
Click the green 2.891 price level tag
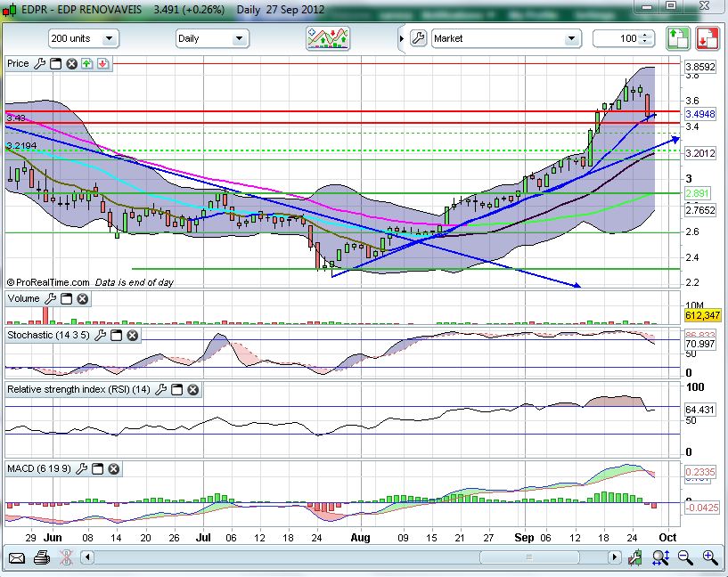click(x=697, y=193)
